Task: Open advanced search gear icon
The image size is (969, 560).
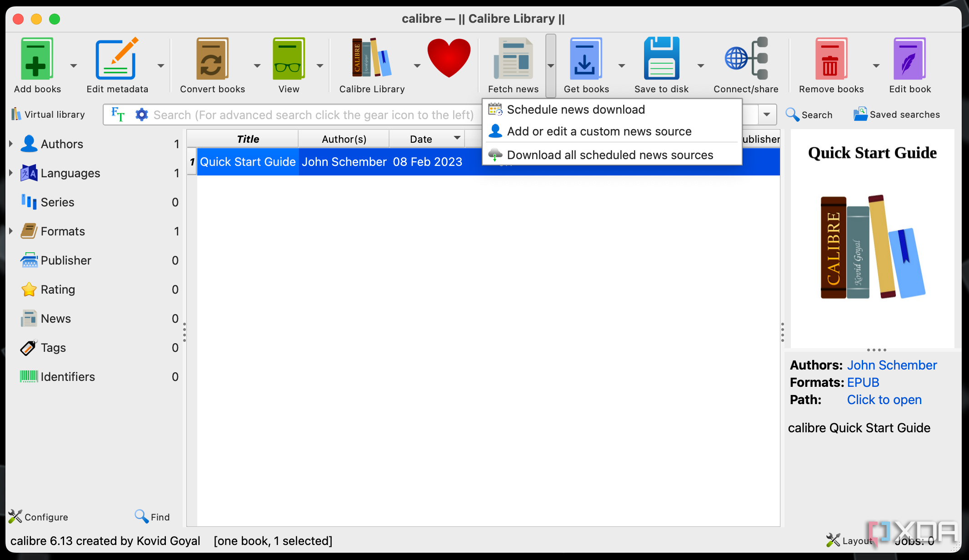Action: pos(142,115)
